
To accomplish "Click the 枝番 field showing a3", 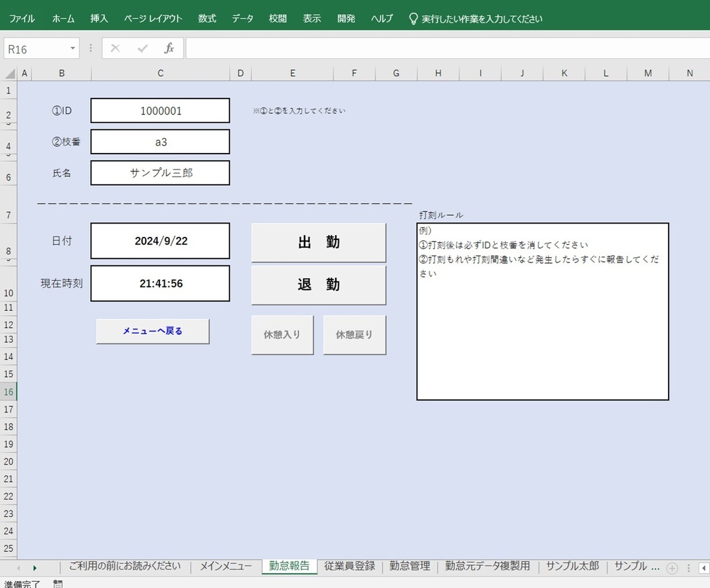I will (x=161, y=142).
